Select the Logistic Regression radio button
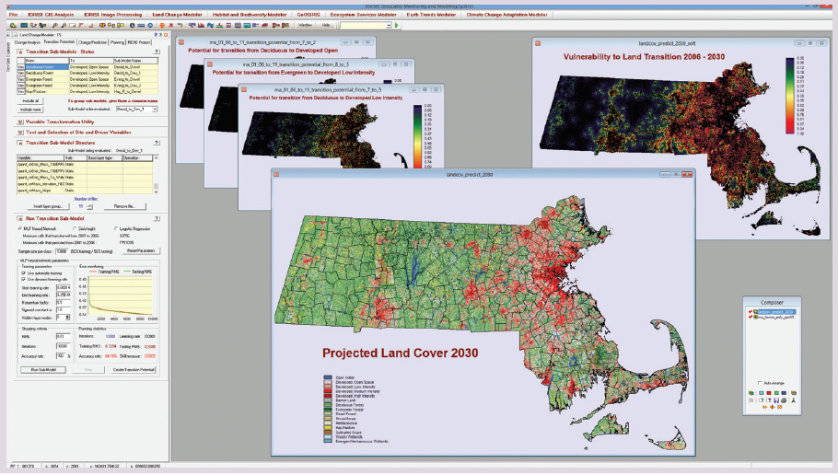Image resolution: width=838 pixels, height=475 pixels. click(x=118, y=228)
